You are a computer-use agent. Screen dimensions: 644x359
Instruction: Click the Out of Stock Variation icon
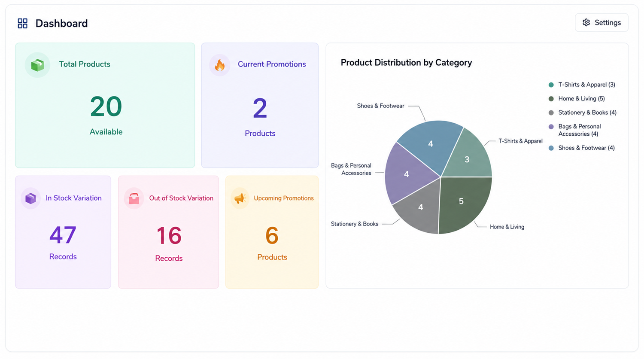[134, 198]
